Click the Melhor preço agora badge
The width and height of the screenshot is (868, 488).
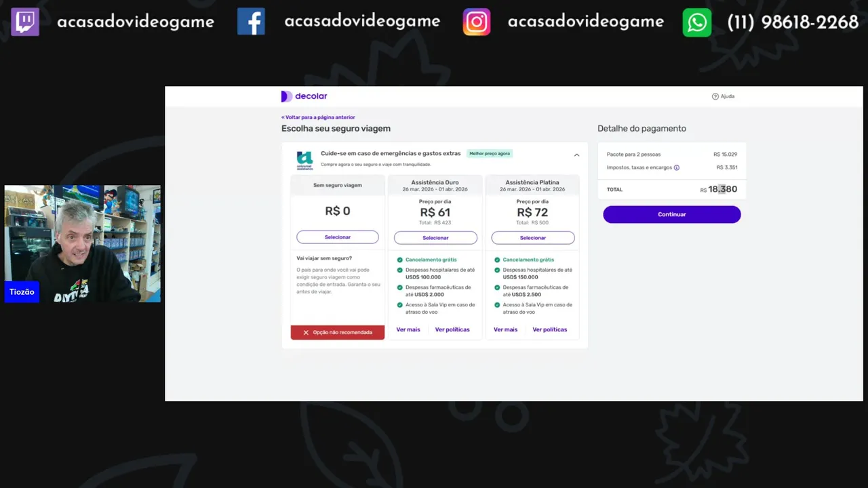coord(490,154)
